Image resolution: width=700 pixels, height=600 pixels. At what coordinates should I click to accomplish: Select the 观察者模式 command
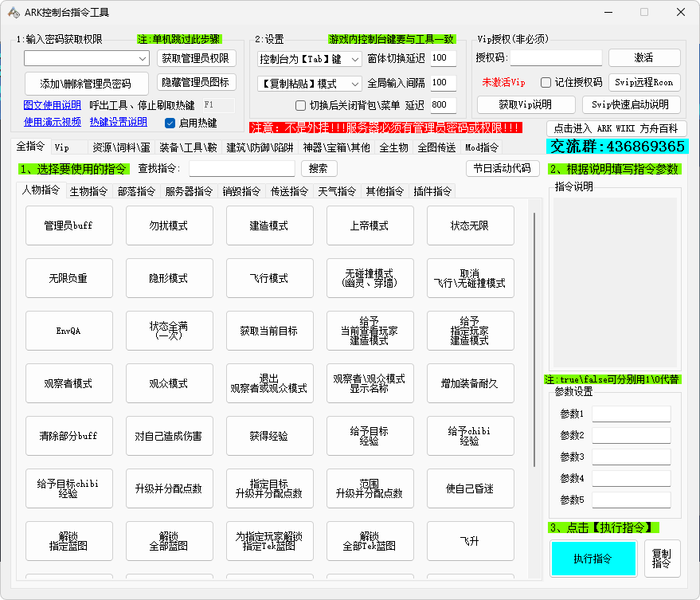[69, 383]
